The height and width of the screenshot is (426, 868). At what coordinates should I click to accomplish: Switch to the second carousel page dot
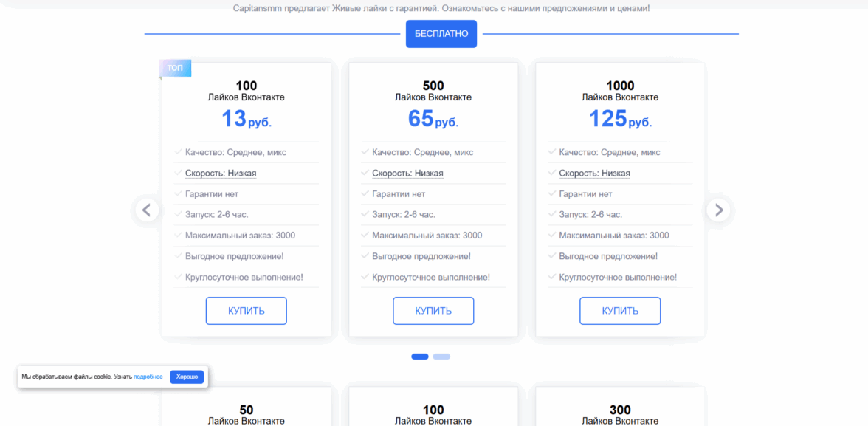coord(441,357)
